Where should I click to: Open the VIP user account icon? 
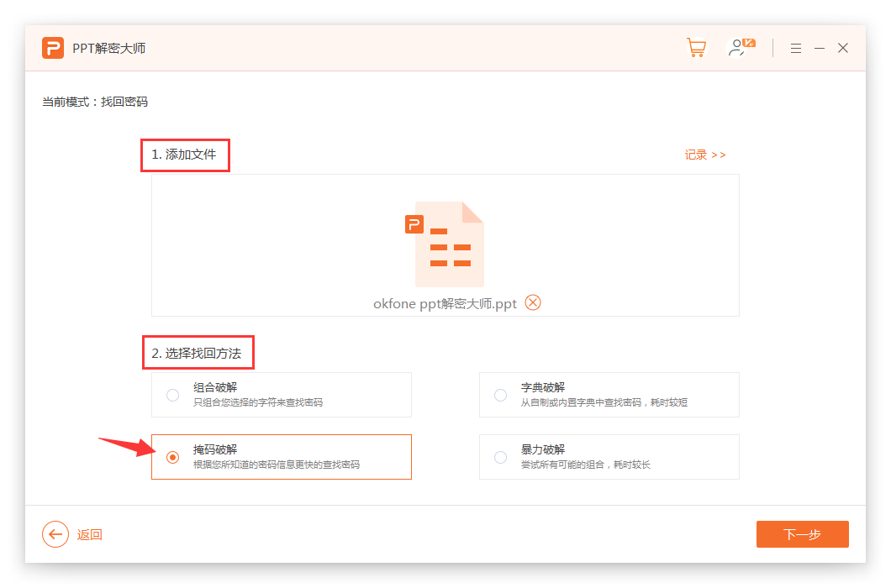741,48
